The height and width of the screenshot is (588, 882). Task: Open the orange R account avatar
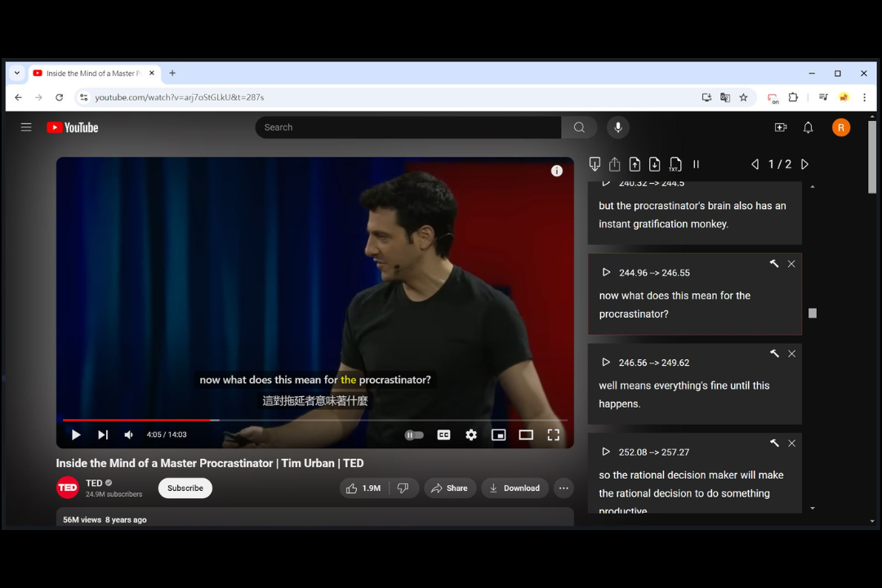(x=841, y=127)
